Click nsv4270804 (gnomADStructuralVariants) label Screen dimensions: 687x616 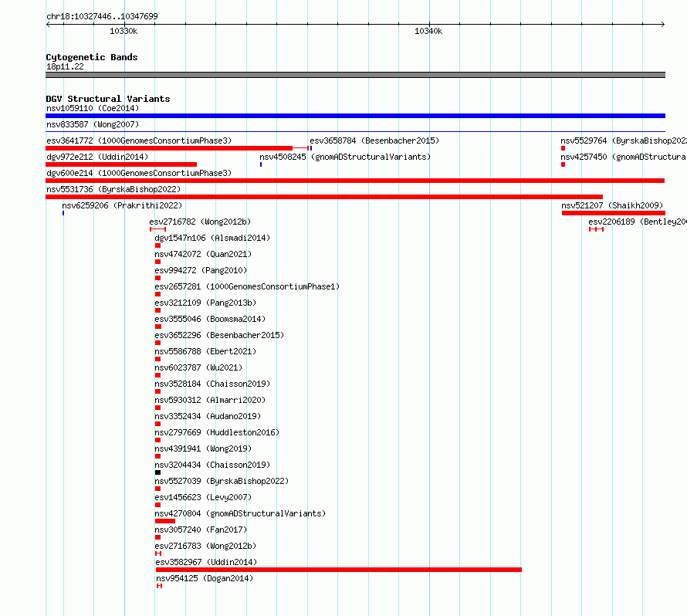[240, 513]
